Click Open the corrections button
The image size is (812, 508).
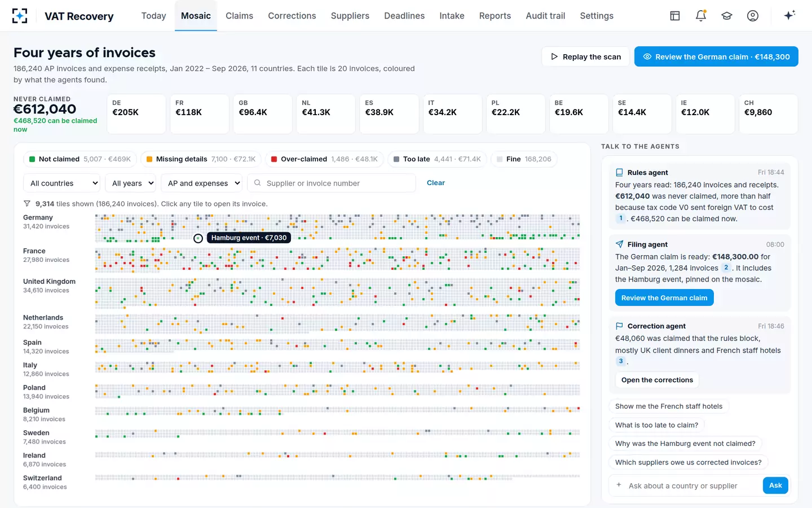click(657, 380)
